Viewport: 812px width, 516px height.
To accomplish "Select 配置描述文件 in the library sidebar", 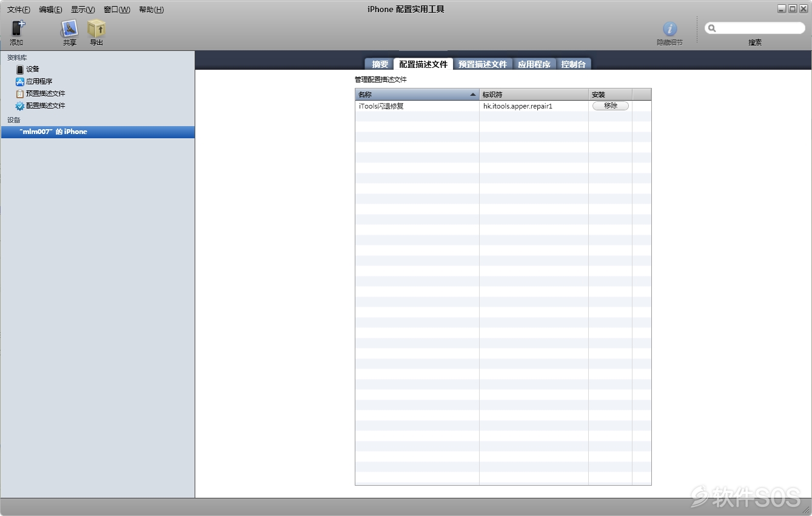I will [45, 106].
